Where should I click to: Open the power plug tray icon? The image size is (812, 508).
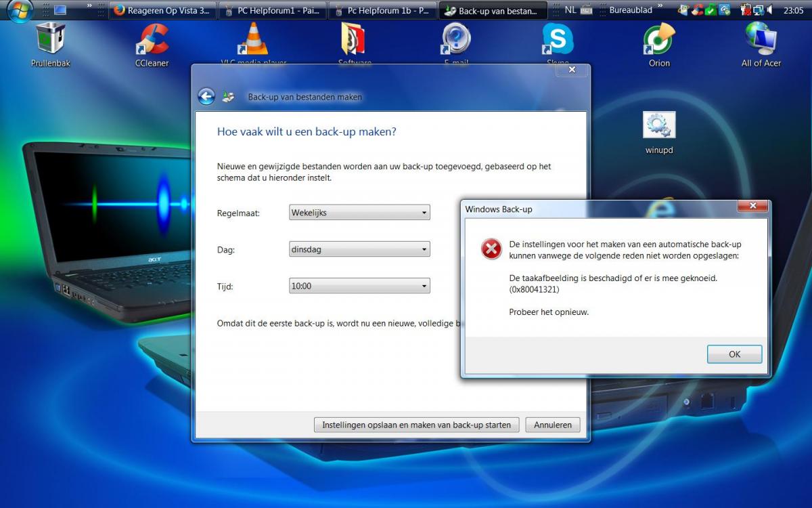tap(745, 10)
